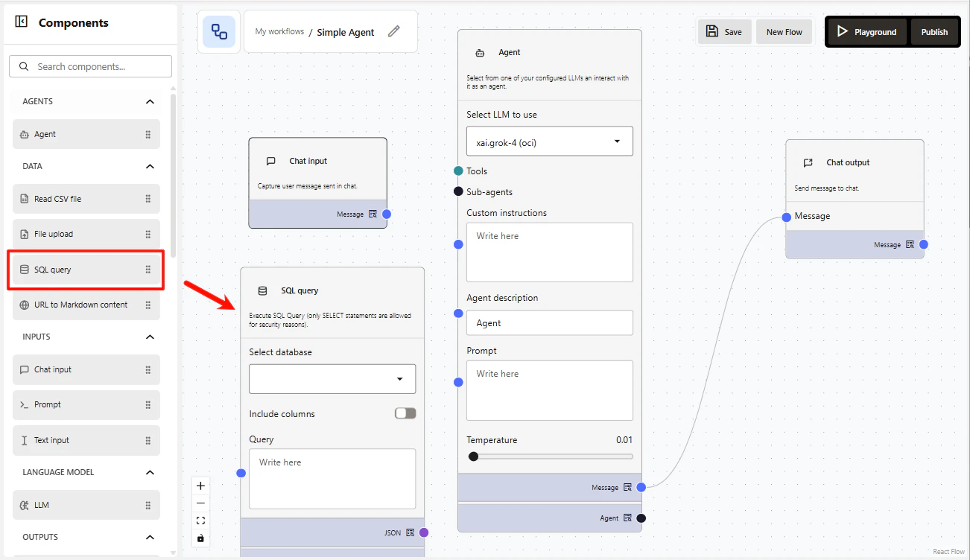Click SQL query node JSON output icon

tap(410, 532)
